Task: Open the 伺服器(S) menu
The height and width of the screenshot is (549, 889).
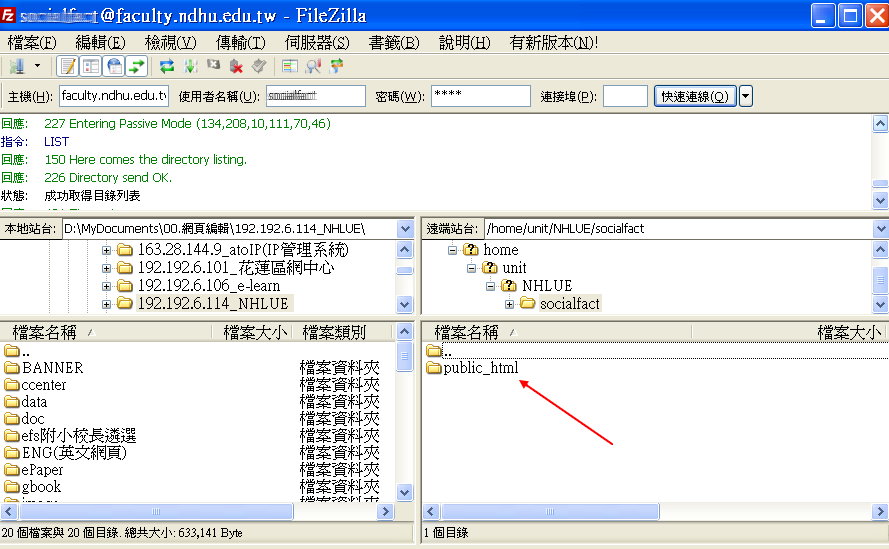Action: [317, 42]
